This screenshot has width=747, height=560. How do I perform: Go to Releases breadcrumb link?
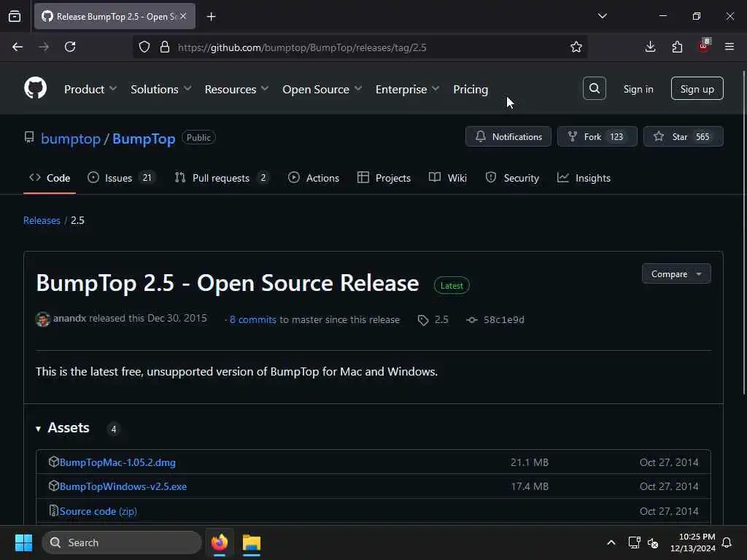(42, 220)
